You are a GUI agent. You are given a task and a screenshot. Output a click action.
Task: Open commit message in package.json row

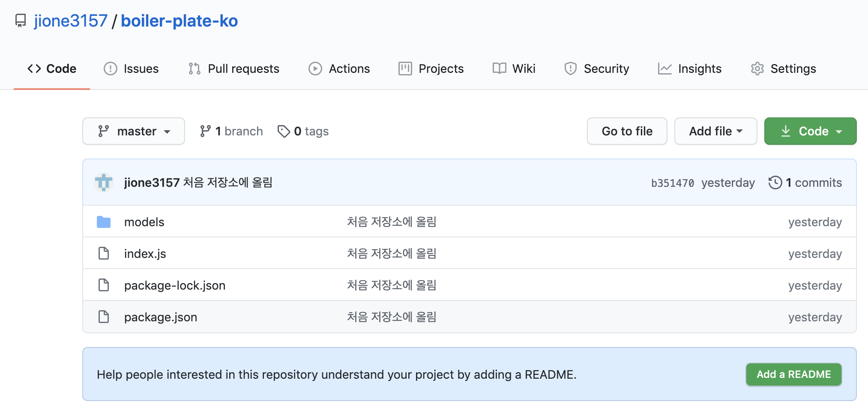[x=392, y=317]
